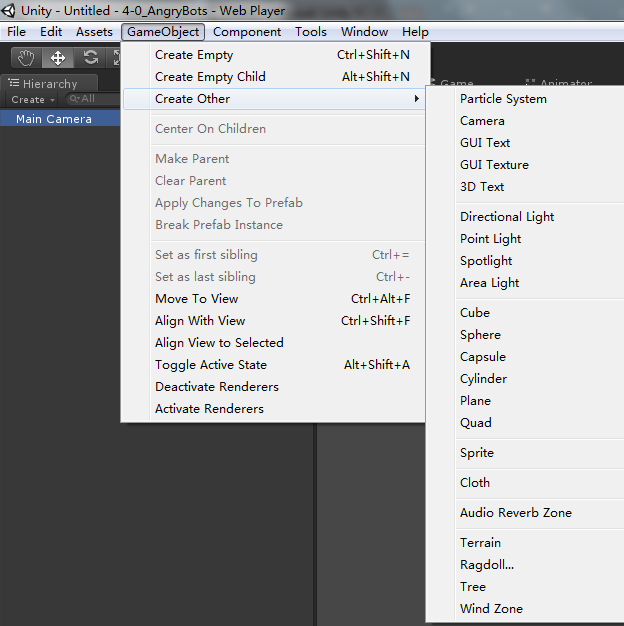Click the Hierarchy panel list icon
This screenshot has width=624, height=626.
14,83
